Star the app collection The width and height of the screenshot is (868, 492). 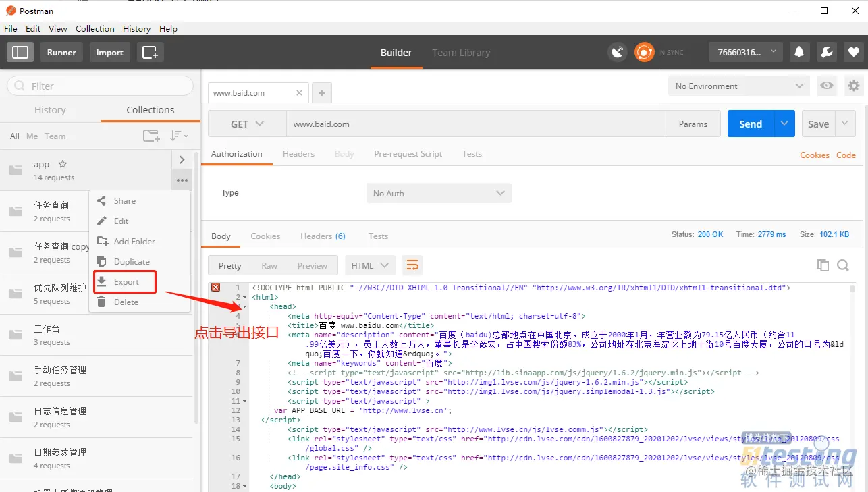pyautogui.click(x=63, y=164)
